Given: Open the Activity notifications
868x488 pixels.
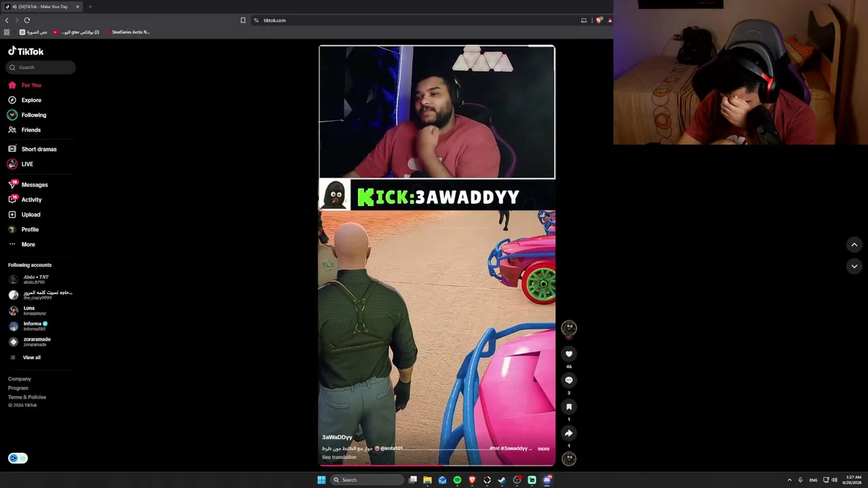Looking at the screenshot, I should click(25, 200).
